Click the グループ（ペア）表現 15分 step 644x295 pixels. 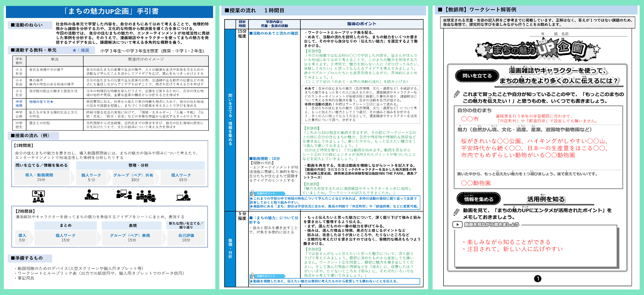[132, 238]
